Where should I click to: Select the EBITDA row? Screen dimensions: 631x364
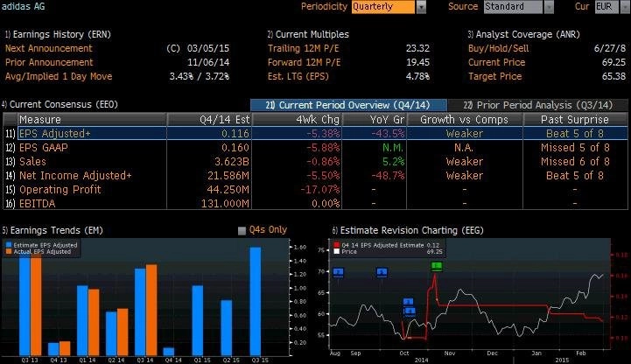(315, 204)
